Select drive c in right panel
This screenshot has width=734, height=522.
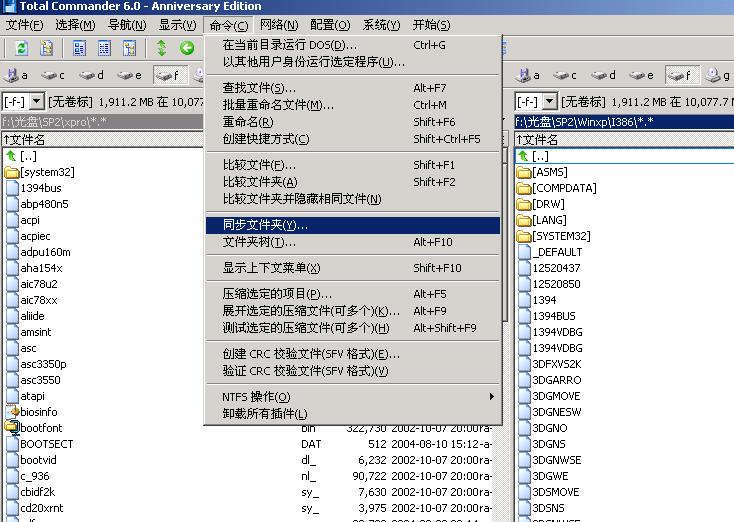pos(565,75)
